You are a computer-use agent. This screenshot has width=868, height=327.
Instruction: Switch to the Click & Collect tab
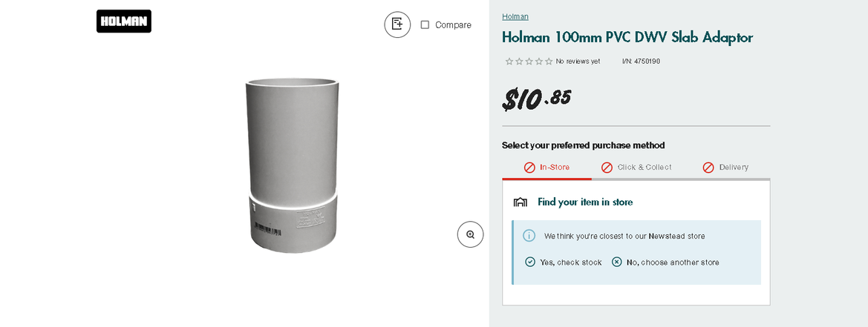pyautogui.click(x=644, y=168)
